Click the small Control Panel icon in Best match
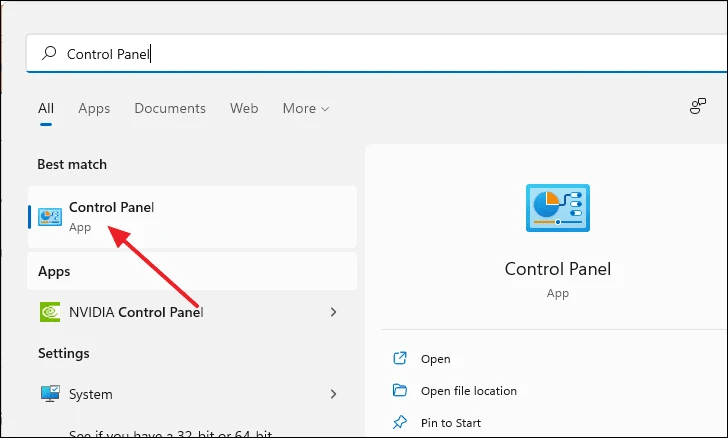Image resolution: width=728 pixels, height=438 pixels. 50,217
